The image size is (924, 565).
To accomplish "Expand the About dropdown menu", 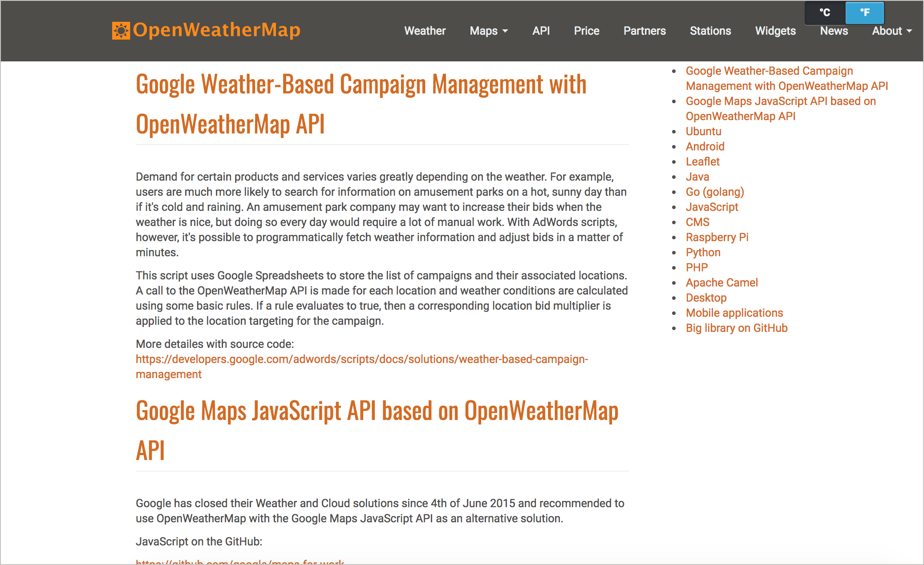I will click(x=892, y=31).
